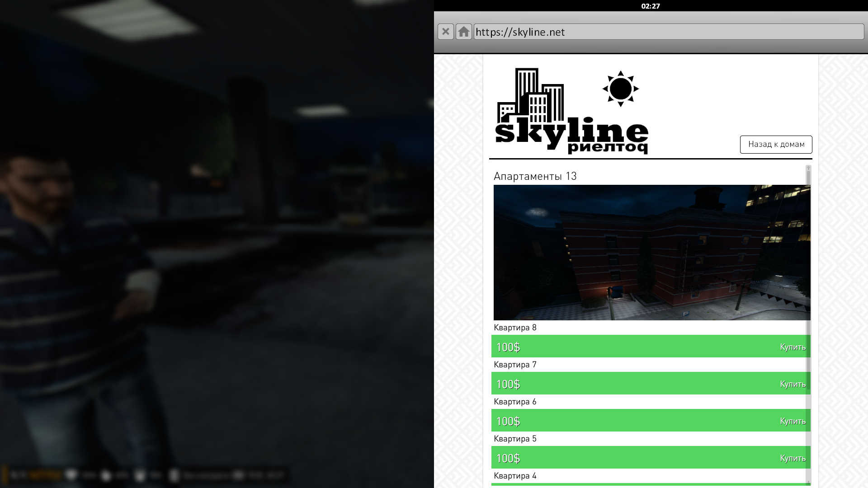Click the 'Апартаменты 13' heading

(x=535, y=176)
